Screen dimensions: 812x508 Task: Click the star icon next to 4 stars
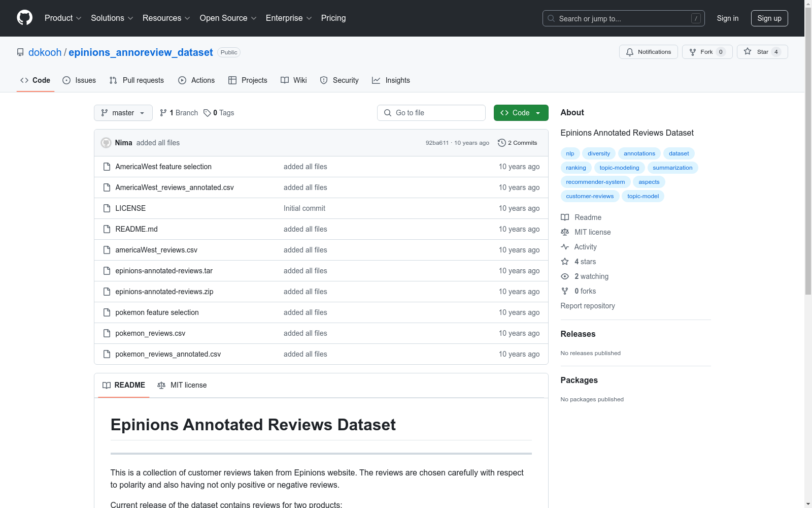point(565,262)
